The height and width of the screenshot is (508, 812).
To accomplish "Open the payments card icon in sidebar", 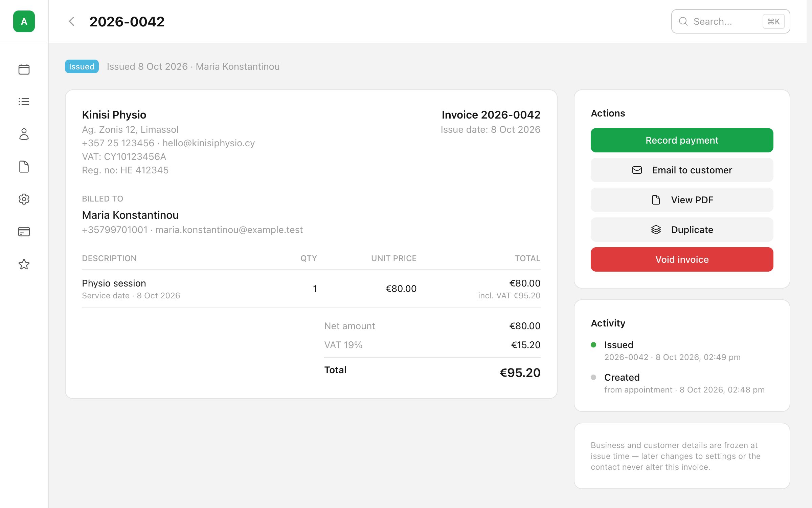I will click(x=24, y=232).
